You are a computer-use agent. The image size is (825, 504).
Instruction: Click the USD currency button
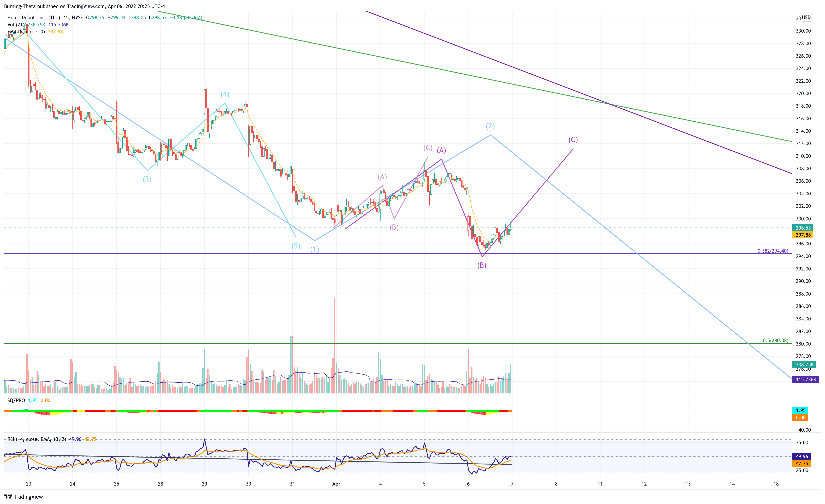(806, 17)
